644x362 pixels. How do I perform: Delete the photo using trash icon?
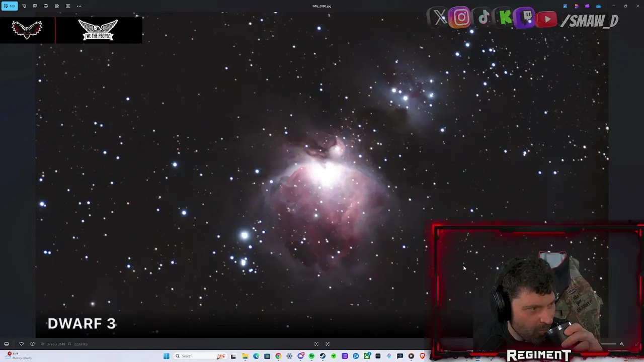click(35, 6)
